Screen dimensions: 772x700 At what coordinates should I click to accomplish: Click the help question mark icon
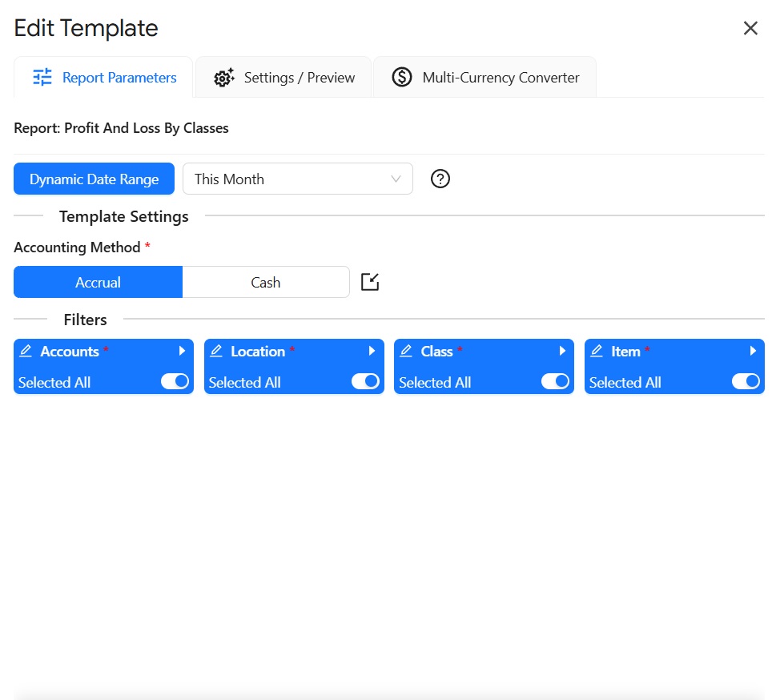coord(440,179)
